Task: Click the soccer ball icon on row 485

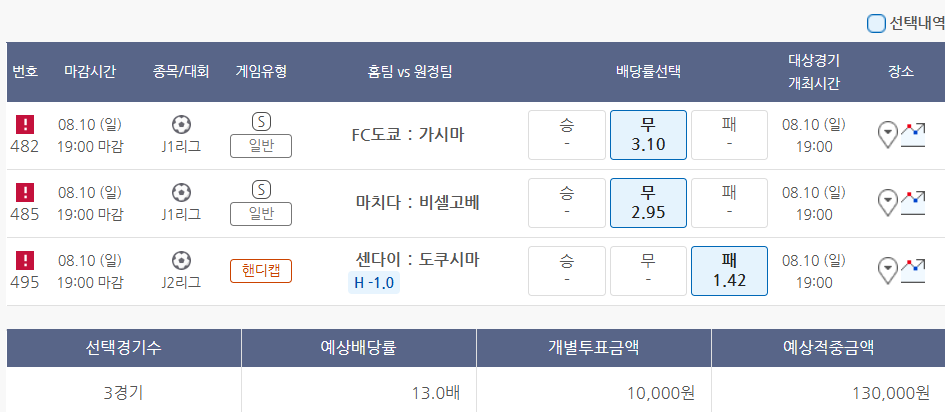Action: pos(181,192)
